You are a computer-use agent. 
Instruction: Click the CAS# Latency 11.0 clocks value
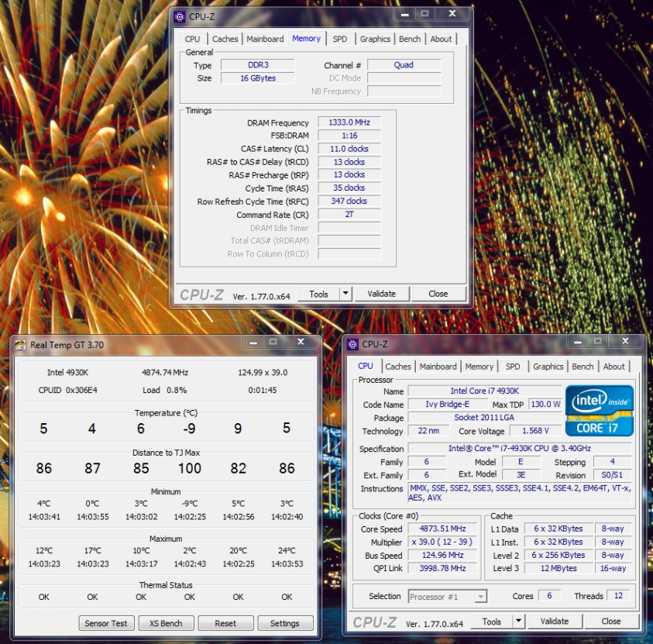(349, 149)
